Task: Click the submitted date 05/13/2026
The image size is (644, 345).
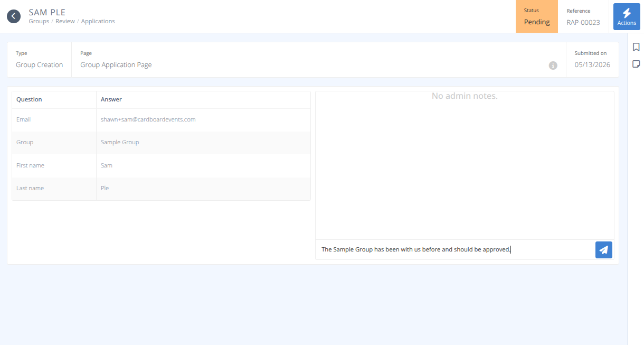Action: tap(592, 65)
